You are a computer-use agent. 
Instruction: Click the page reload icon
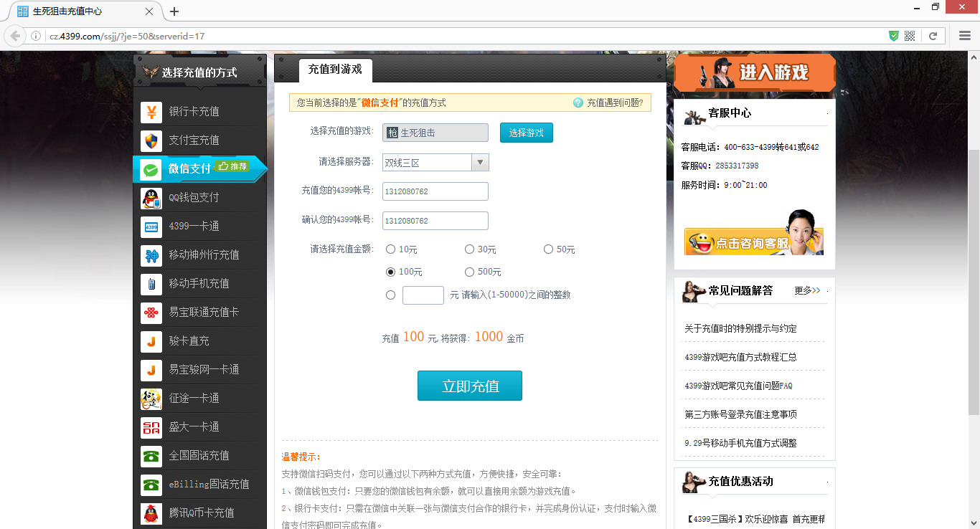933,36
